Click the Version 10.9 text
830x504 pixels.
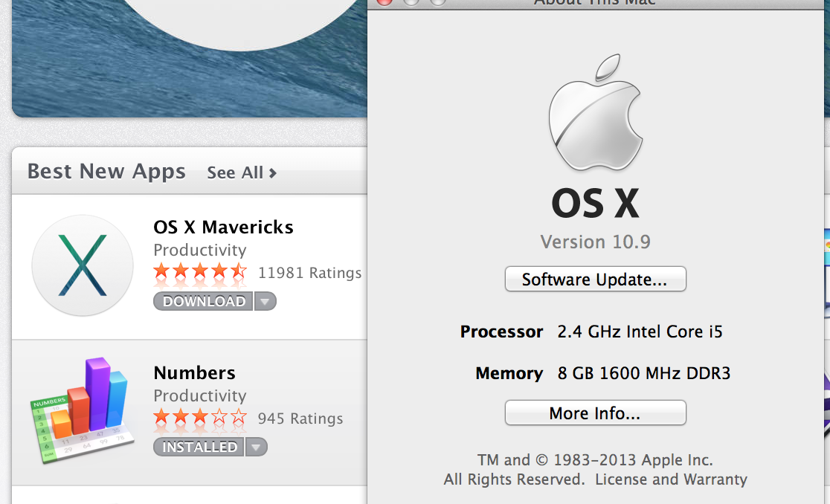pyautogui.click(x=596, y=242)
